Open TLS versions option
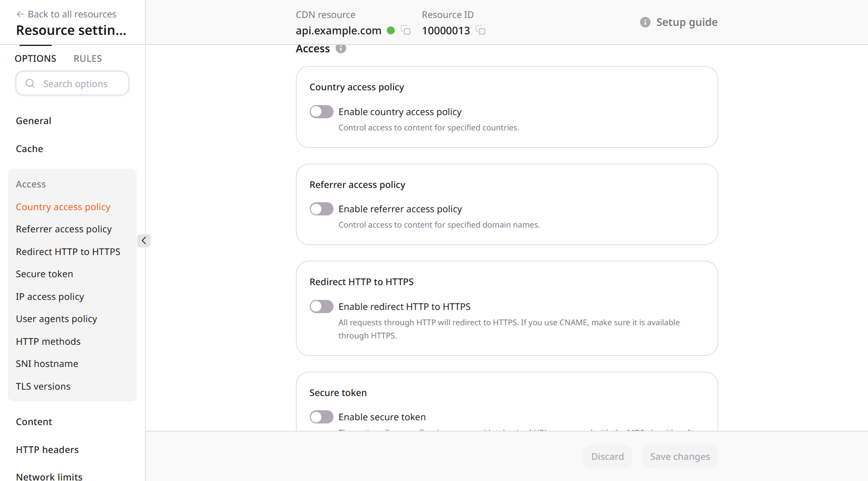868x481 pixels. pos(43,386)
